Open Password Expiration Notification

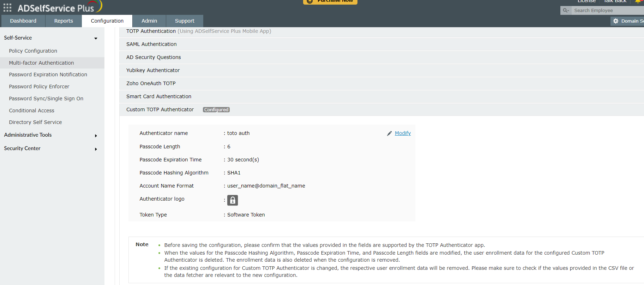pyautogui.click(x=48, y=75)
